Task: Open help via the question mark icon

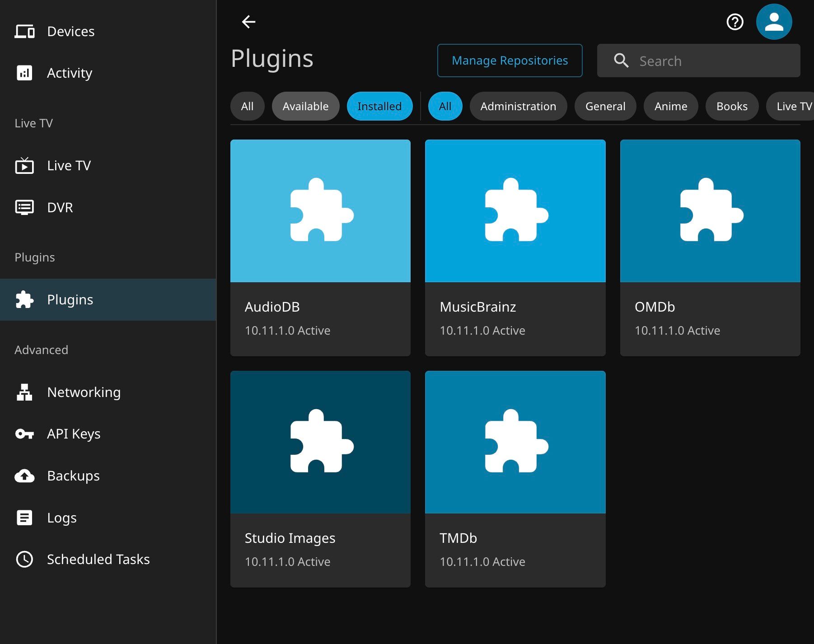Action: [x=735, y=22]
